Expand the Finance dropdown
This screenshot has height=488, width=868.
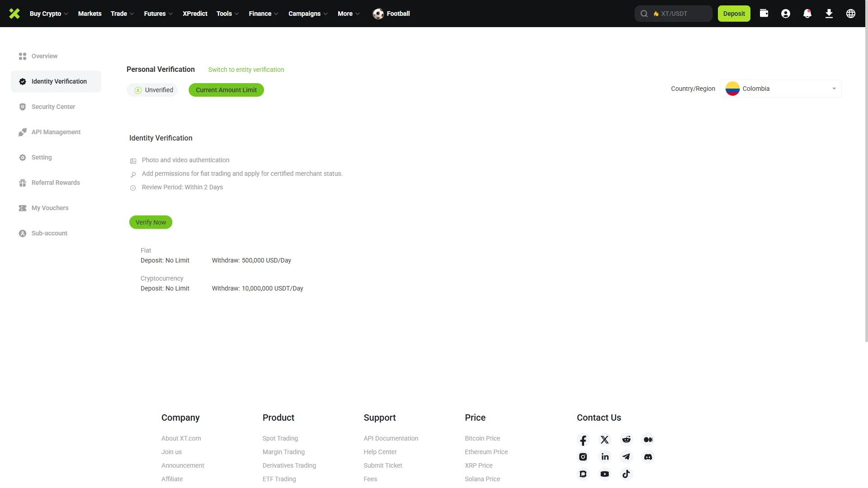[264, 14]
